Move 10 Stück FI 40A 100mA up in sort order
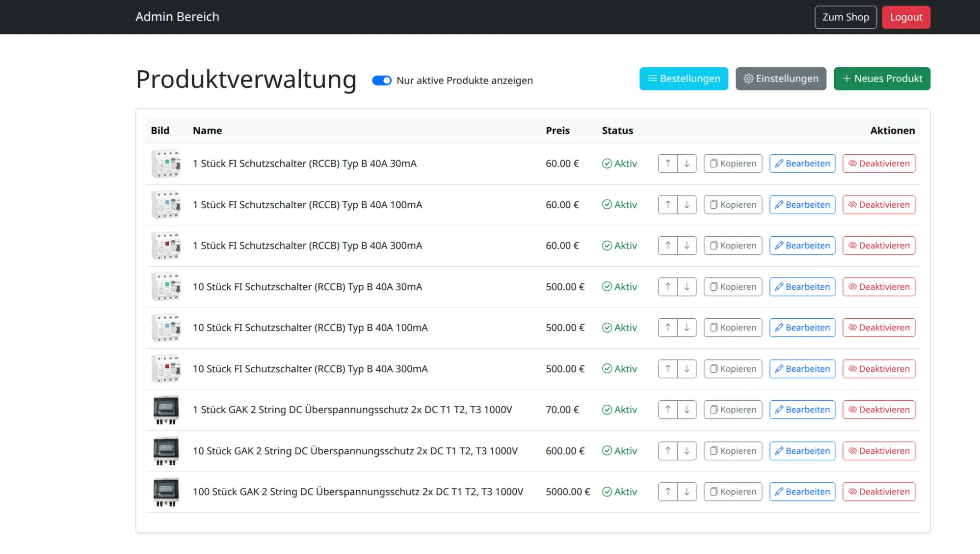Viewport: 980px width, 554px height. [x=667, y=327]
